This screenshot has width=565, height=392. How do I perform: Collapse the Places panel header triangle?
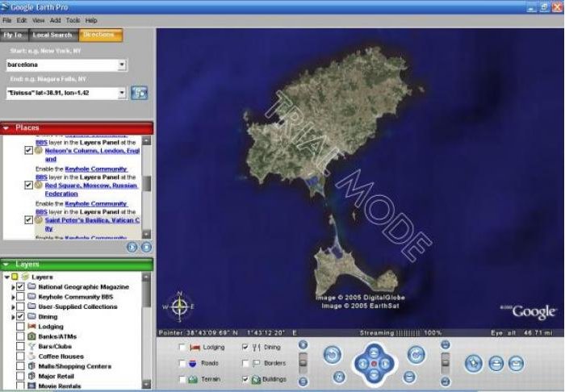(x=6, y=127)
